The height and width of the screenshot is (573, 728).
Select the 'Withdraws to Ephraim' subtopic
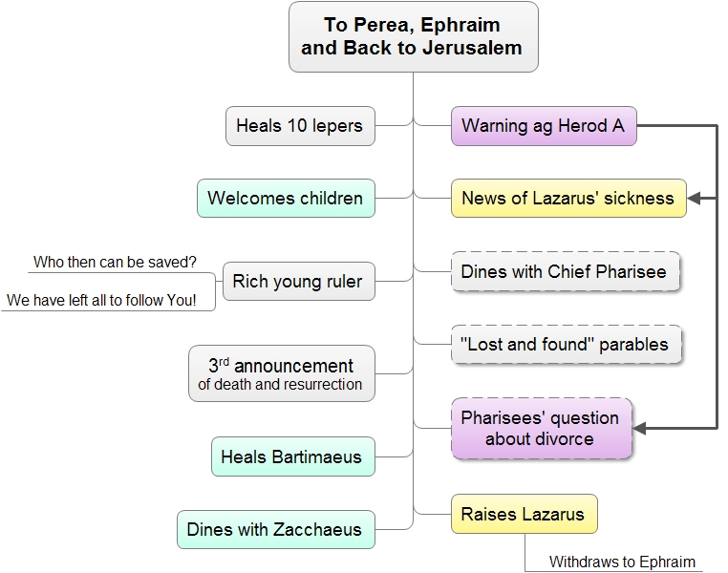coord(622,562)
